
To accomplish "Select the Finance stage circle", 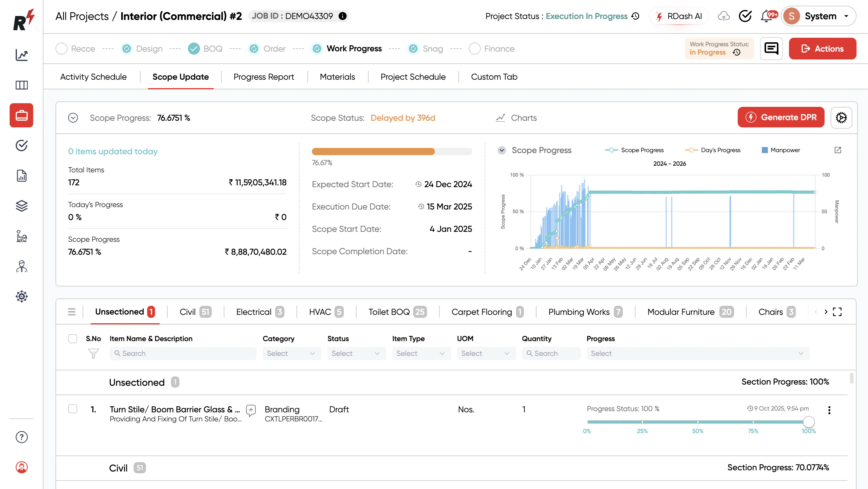I will (474, 49).
